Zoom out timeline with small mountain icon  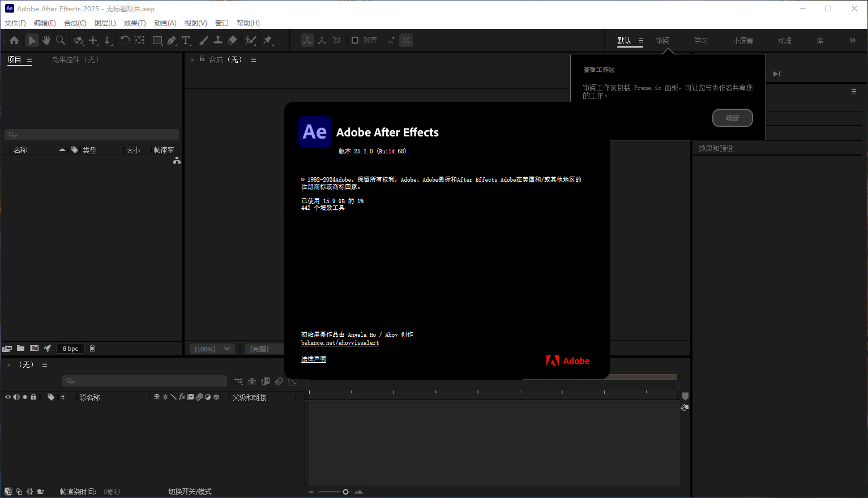pyautogui.click(x=311, y=492)
